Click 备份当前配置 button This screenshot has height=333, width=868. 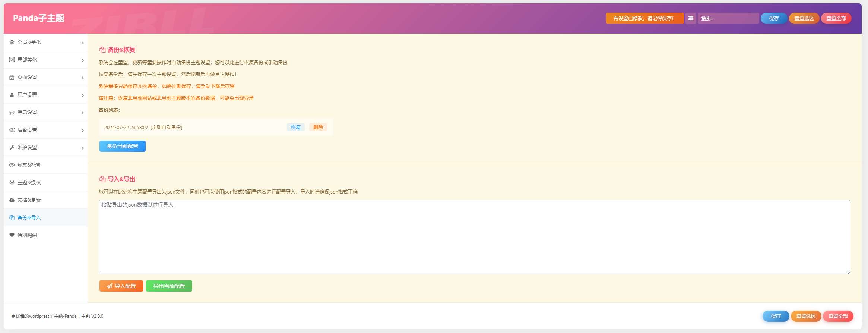pyautogui.click(x=123, y=146)
